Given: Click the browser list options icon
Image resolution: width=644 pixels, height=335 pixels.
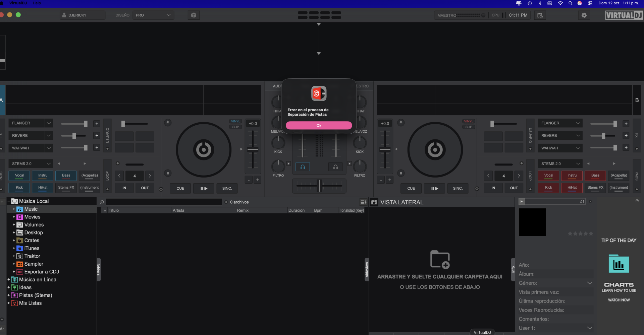Looking at the screenshot, I should coord(363,202).
